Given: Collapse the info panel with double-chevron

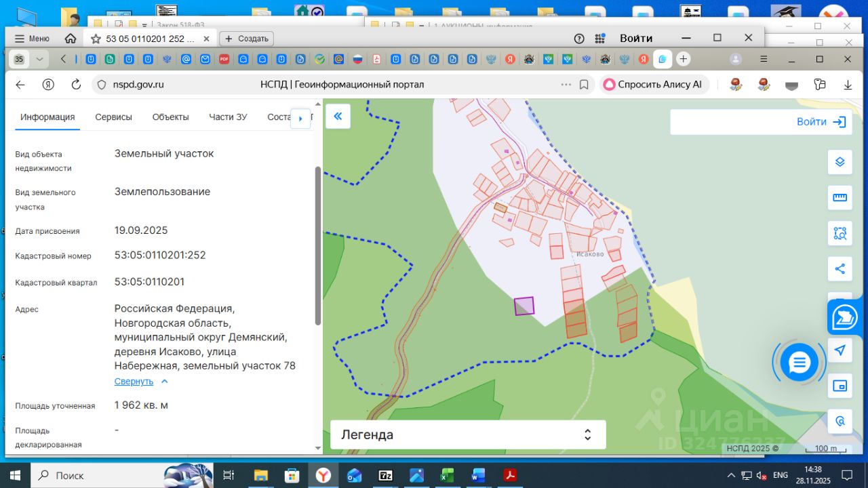Looking at the screenshot, I should point(338,116).
